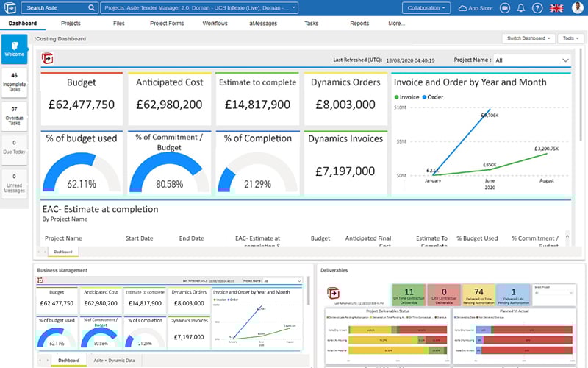Click the 1 Delivered Late Pending Authorization tile
588x368 pixels.
click(513, 295)
